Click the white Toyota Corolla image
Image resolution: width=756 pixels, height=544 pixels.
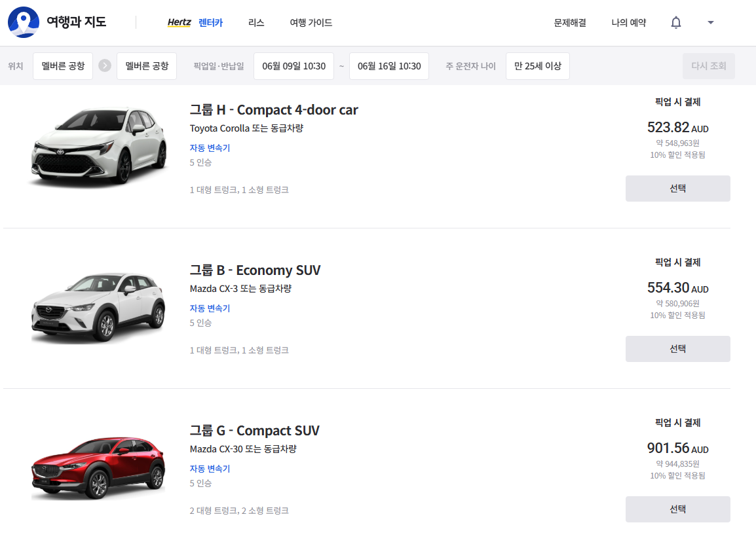point(98,147)
